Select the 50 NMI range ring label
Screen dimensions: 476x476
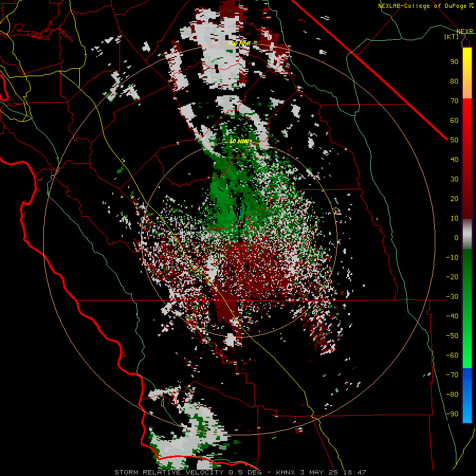point(239,141)
